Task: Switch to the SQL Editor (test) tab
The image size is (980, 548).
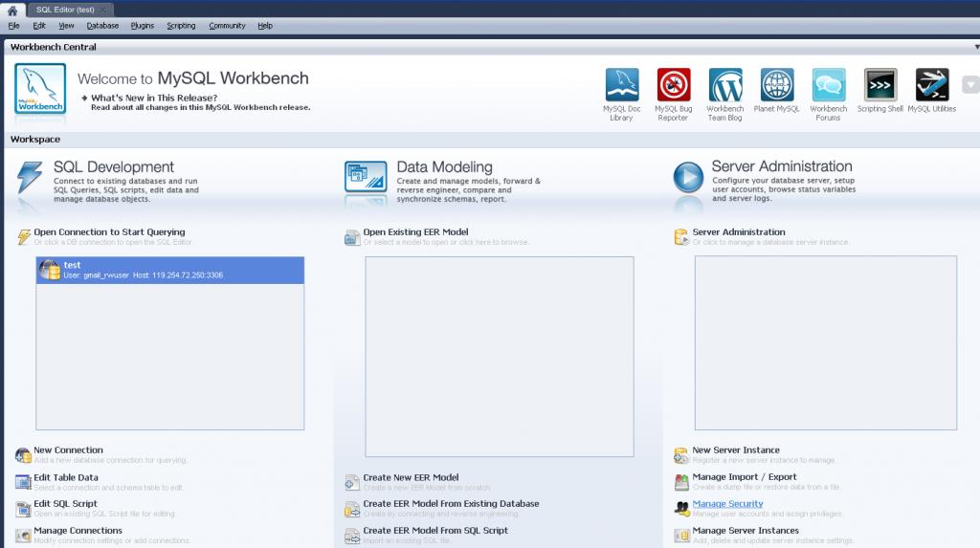Action: coord(65,10)
